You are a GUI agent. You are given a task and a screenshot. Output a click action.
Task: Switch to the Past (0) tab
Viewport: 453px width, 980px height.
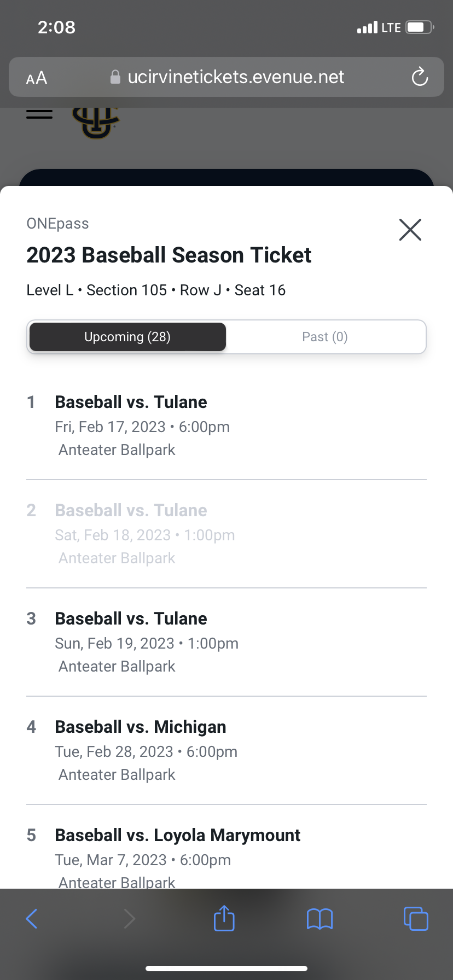click(x=325, y=337)
